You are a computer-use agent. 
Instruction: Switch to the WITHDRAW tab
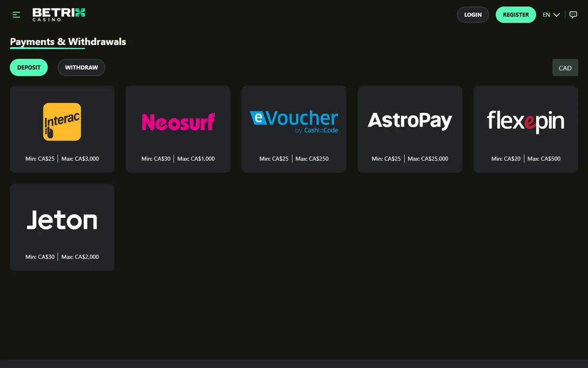[81, 67]
